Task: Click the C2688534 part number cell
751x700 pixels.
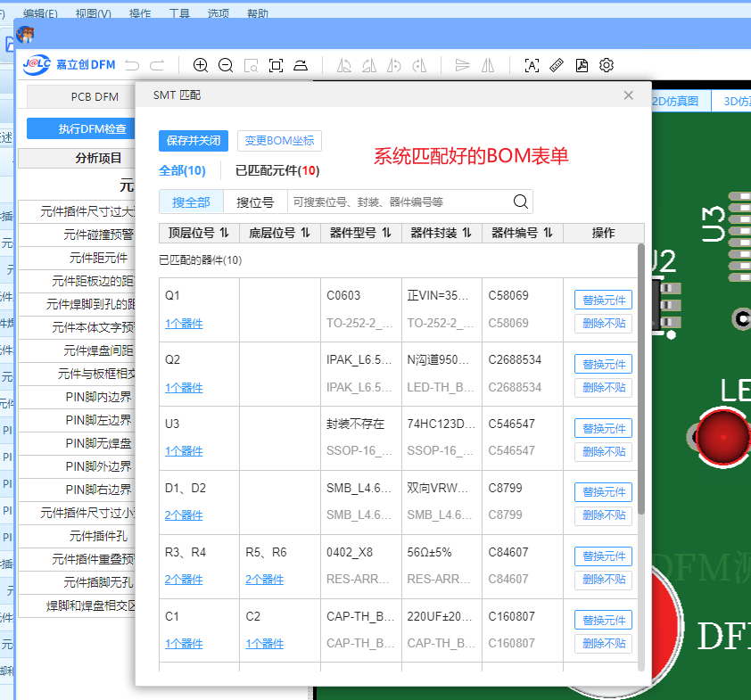Action: click(x=515, y=360)
